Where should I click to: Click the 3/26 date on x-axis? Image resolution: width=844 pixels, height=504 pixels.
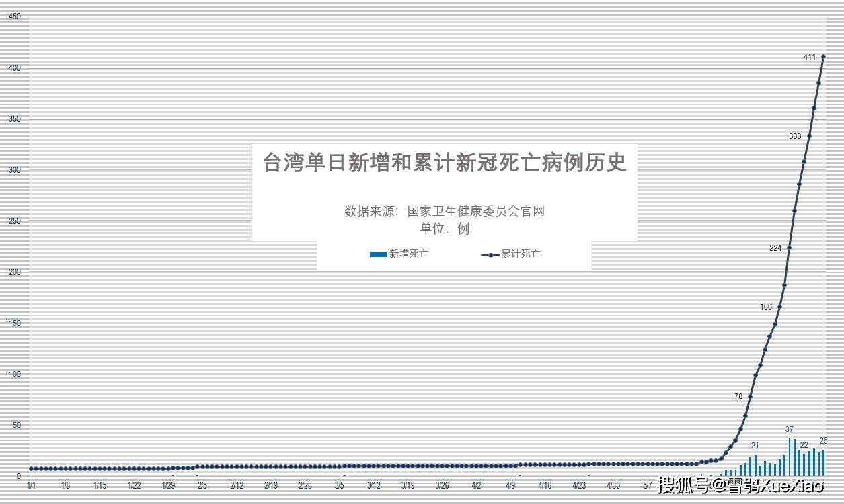coord(443,485)
